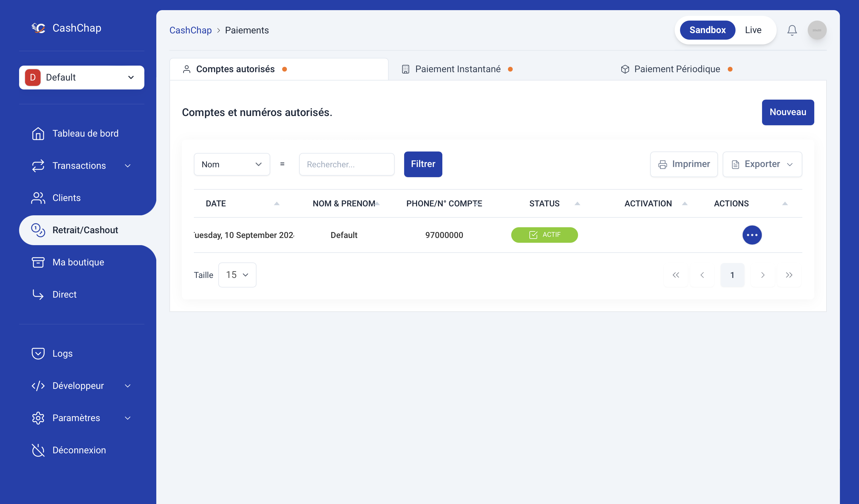Image resolution: width=859 pixels, height=504 pixels.
Task: Click the Rechercher search field
Action: [x=346, y=164]
